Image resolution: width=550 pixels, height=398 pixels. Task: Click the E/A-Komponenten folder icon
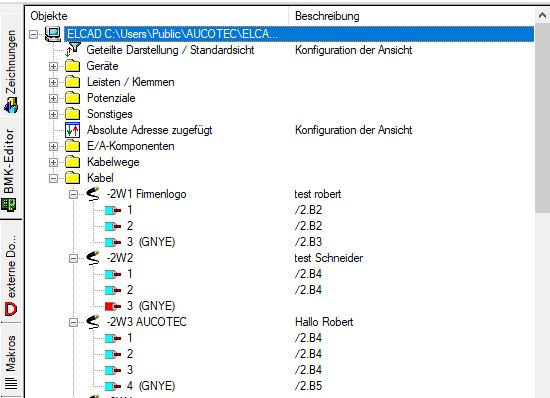click(73, 146)
